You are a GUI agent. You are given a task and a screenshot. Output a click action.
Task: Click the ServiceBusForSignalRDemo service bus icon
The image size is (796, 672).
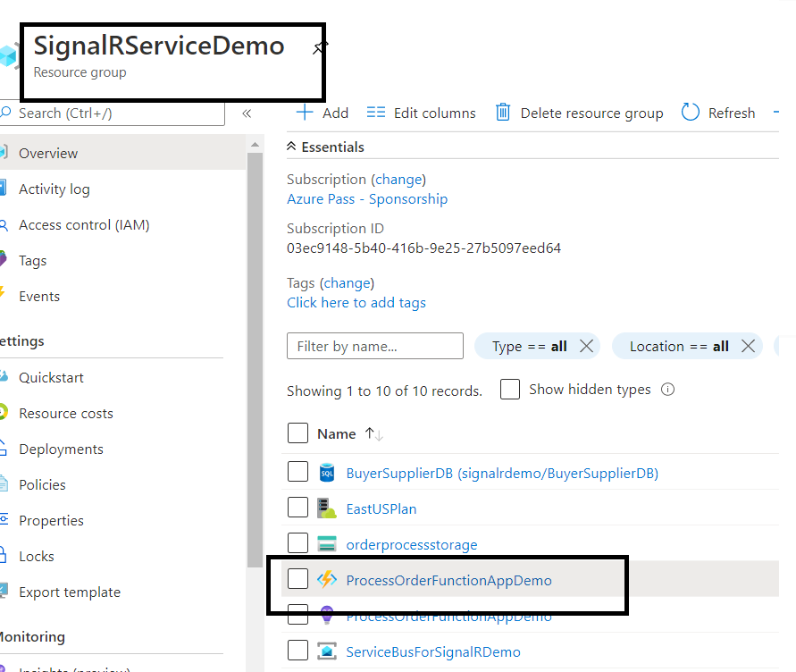tap(327, 651)
